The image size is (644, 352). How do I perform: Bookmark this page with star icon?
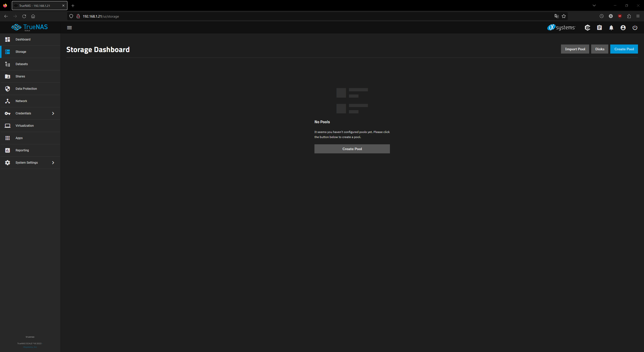564,16
